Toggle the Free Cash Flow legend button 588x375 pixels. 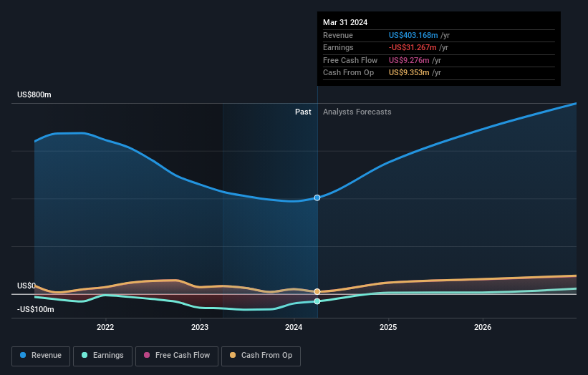pyautogui.click(x=177, y=356)
